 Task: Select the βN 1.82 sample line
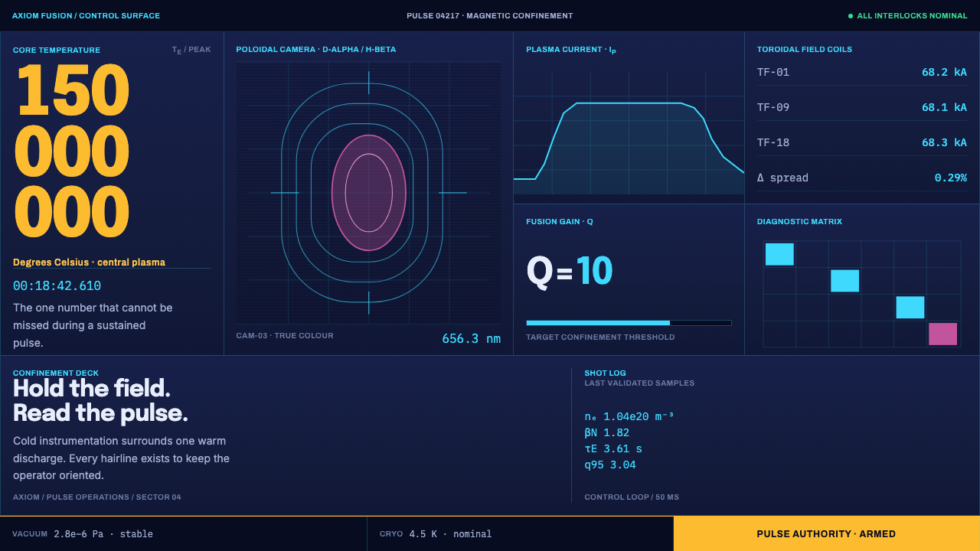coord(607,432)
